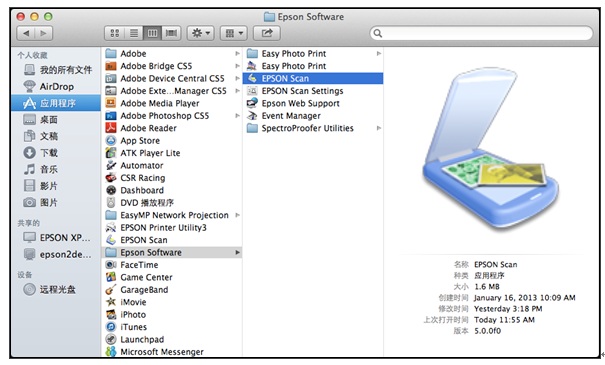
Task: Click the FaceTime icon
Action: 111,265
